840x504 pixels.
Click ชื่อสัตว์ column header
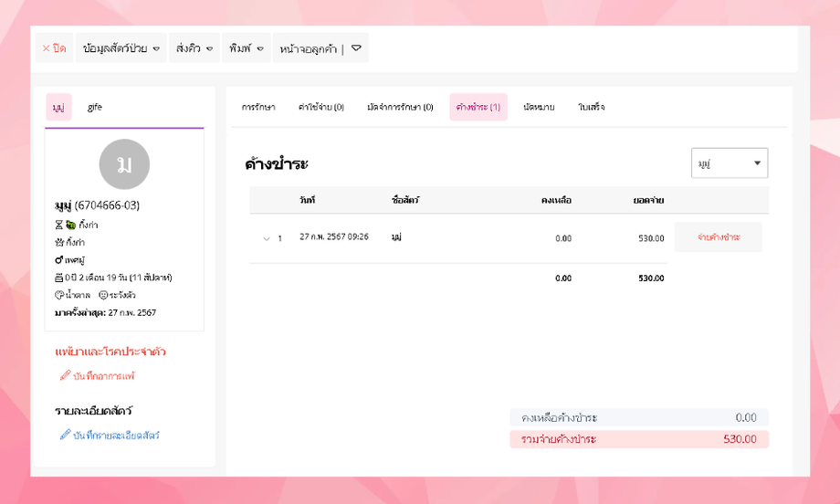coord(405,200)
